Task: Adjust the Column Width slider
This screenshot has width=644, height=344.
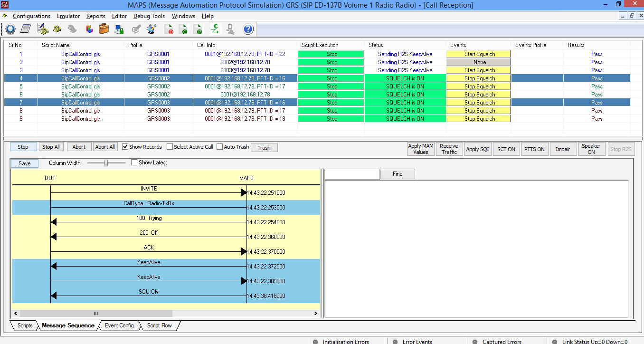Action: 106,163
